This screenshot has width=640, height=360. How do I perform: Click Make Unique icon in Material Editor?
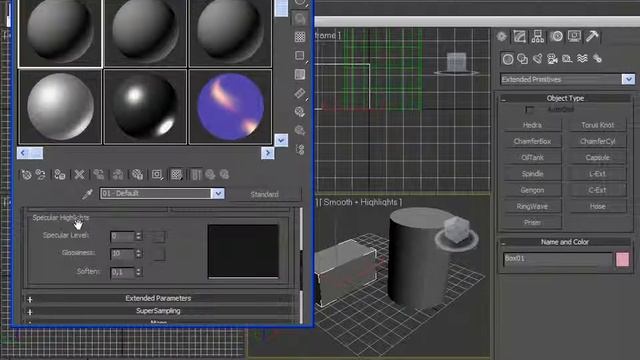pos(118,175)
